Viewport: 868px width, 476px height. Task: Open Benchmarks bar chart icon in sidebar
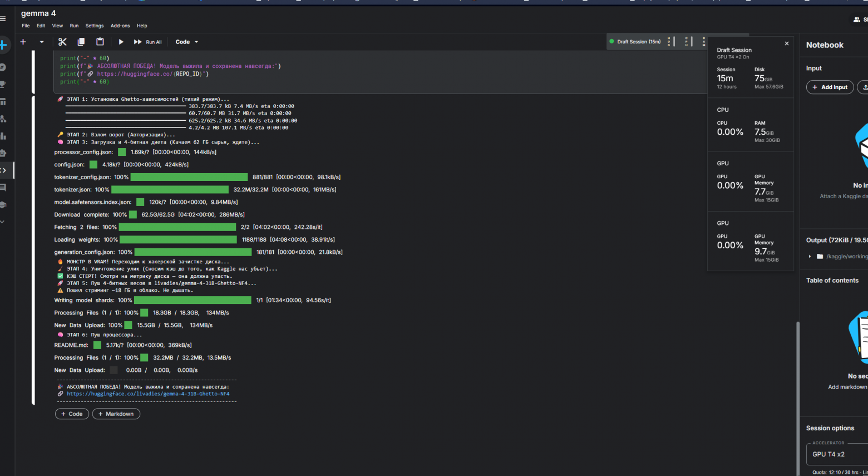3,136
